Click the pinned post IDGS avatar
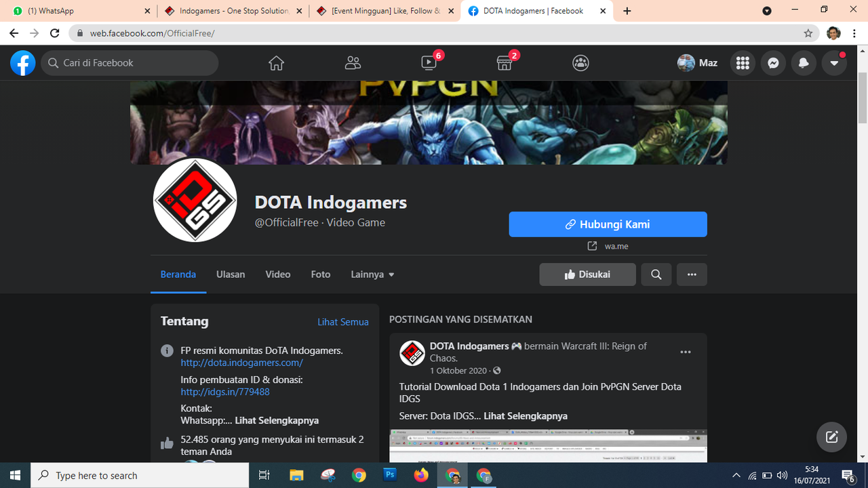This screenshot has height=488, width=868. [x=412, y=353]
